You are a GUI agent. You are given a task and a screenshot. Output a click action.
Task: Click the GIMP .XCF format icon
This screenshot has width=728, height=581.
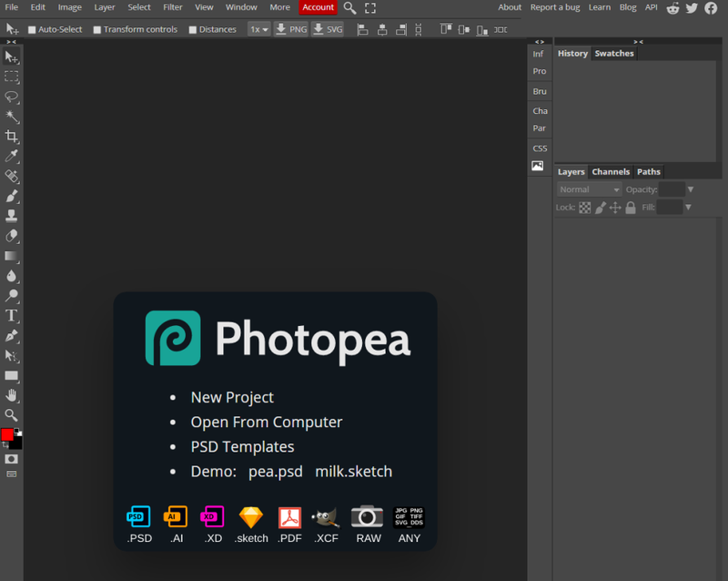pyautogui.click(x=326, y=516)
